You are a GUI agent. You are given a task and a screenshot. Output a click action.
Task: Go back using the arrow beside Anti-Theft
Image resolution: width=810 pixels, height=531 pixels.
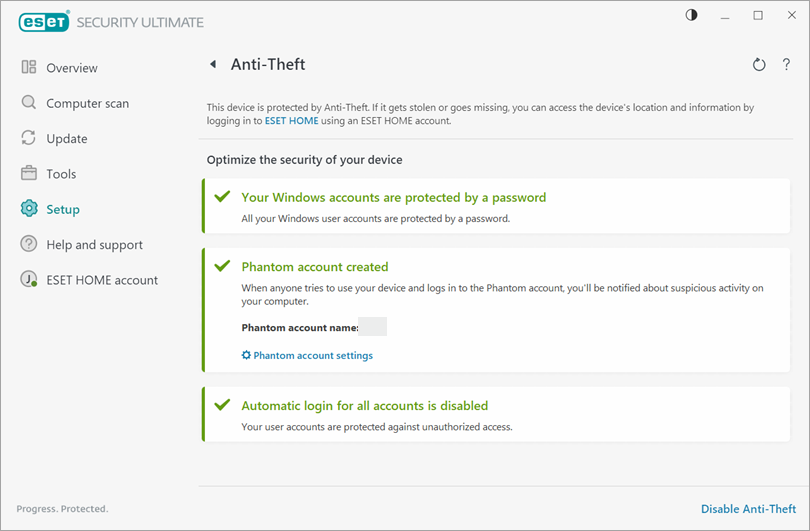[212, 65]
